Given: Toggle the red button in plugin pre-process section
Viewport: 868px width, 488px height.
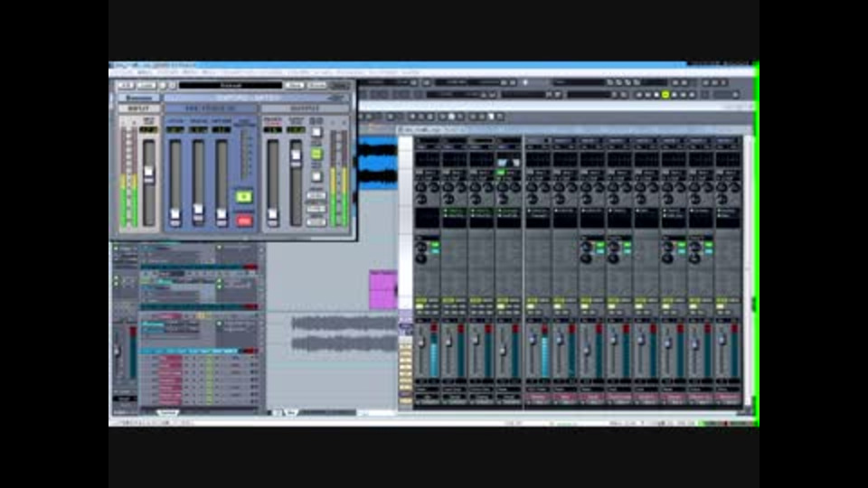Looking at the screenshot, I should point(244,221).
